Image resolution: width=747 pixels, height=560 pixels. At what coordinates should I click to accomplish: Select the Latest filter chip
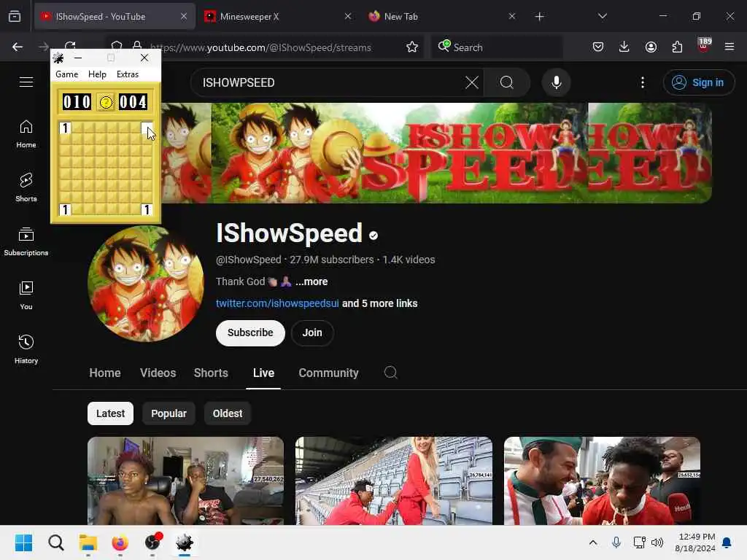111,413
